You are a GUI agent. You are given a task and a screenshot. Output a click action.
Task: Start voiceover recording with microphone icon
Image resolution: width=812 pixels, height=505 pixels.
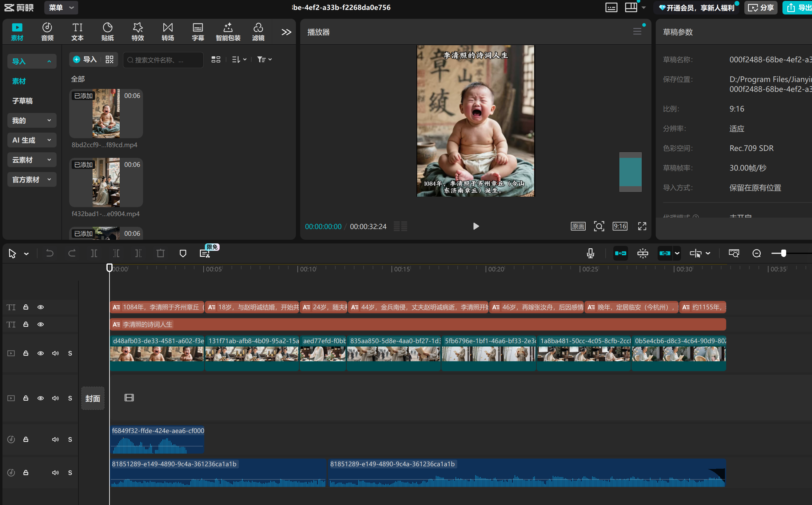(x=590, y=253)
